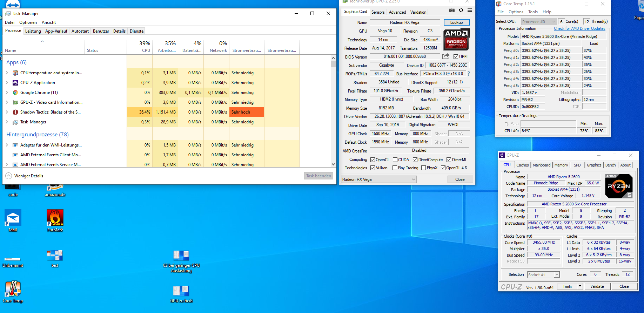The image size is (644, 313).
Task: Toggle UEFI checkbox in GPU-Z
Action: point(456,56)
